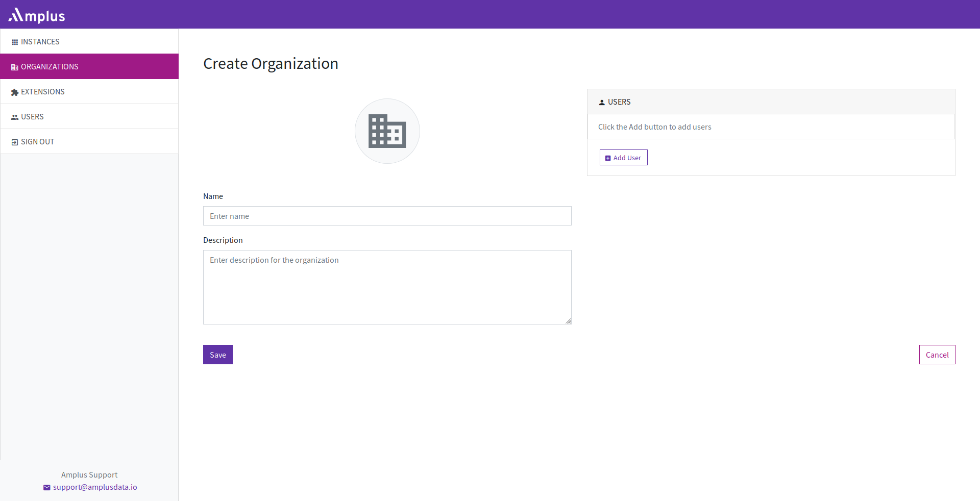Screen dimensions: 980x501
Task: Select the EXTENSIONS label in the sidebar
Action: click(43, 92)
